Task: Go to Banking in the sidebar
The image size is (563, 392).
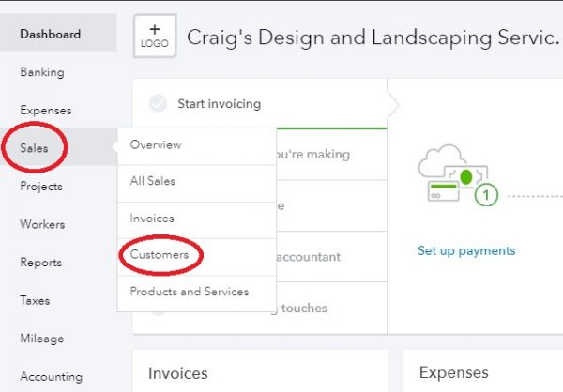Action: 41,72
